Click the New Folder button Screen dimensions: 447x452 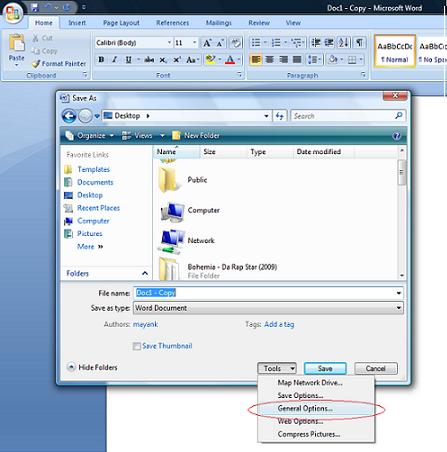196,136
